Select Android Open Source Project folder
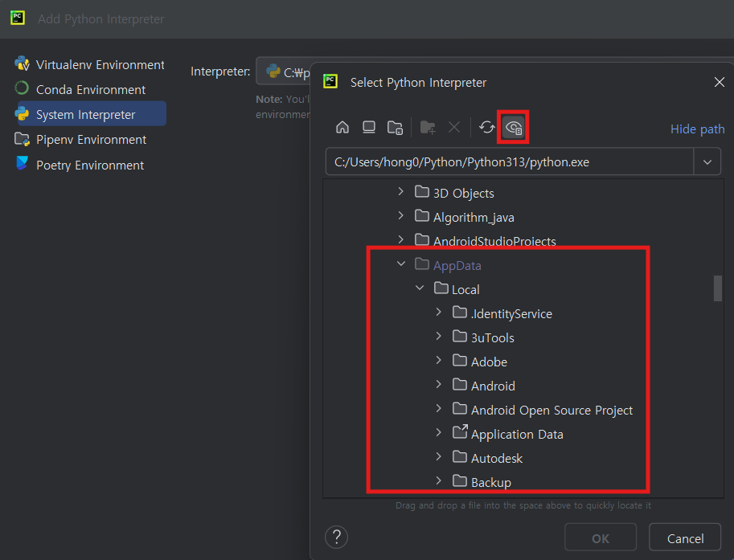The height and width of the screenshot is (560, 734). 543,410
